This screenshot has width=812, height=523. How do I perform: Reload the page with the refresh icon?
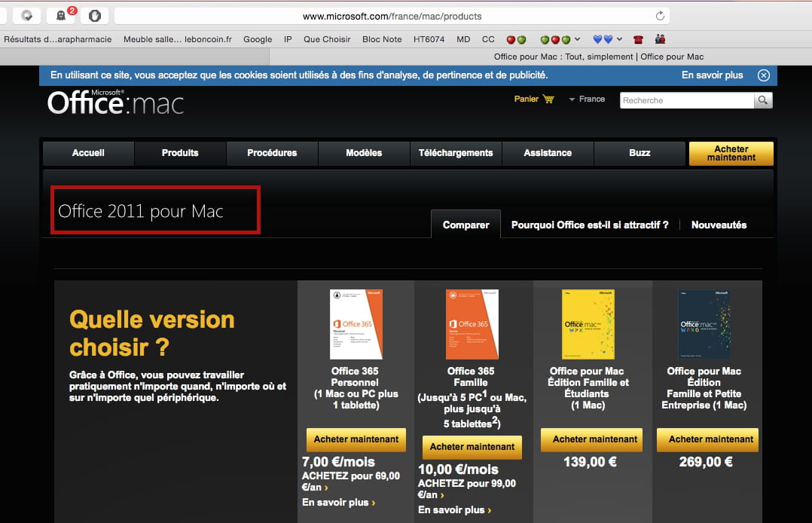tap(660, 16)
